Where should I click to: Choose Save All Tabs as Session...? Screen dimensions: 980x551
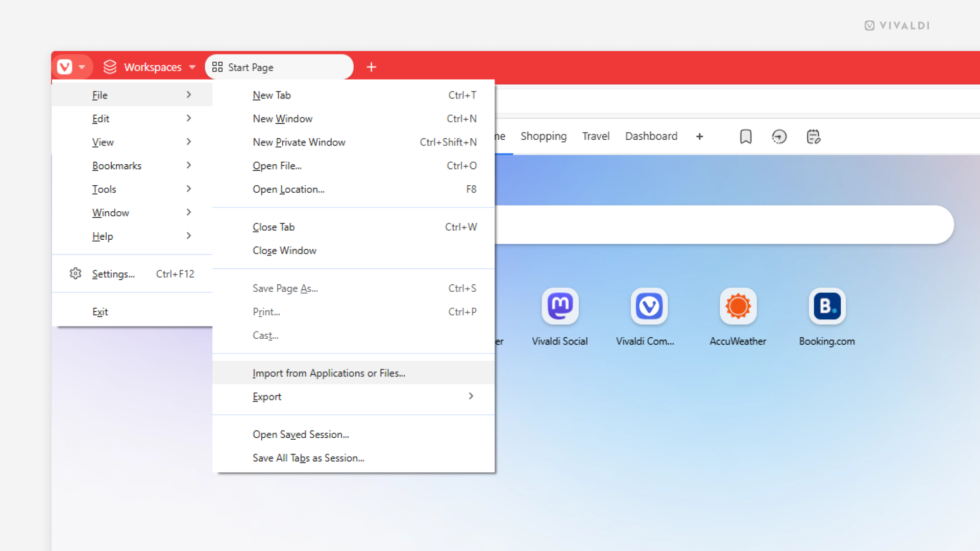coord(354,457)
